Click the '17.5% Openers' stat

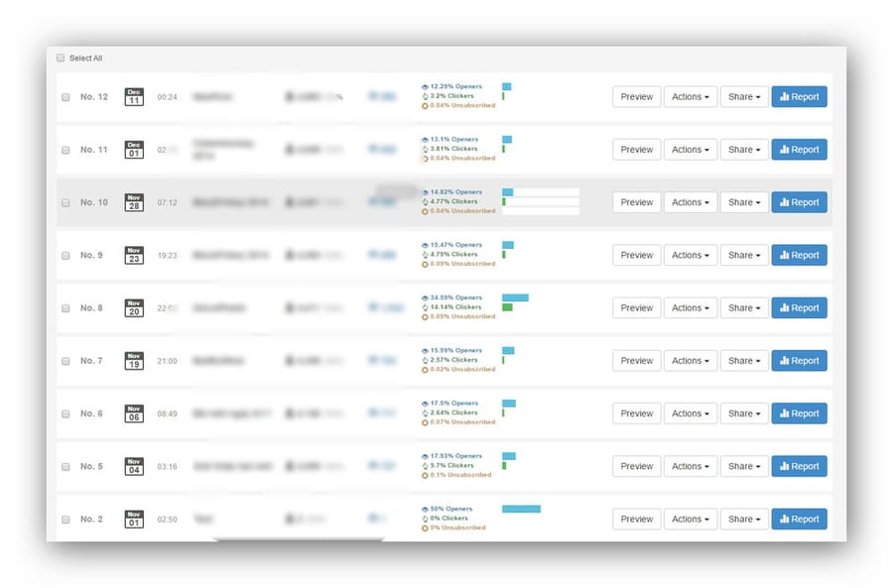(x=454, y=403)
